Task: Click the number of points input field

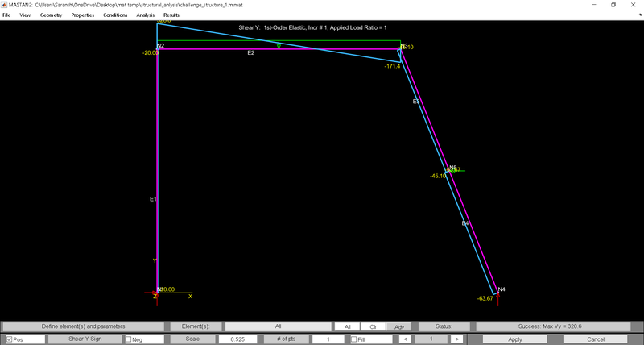Action: [328, 339]
